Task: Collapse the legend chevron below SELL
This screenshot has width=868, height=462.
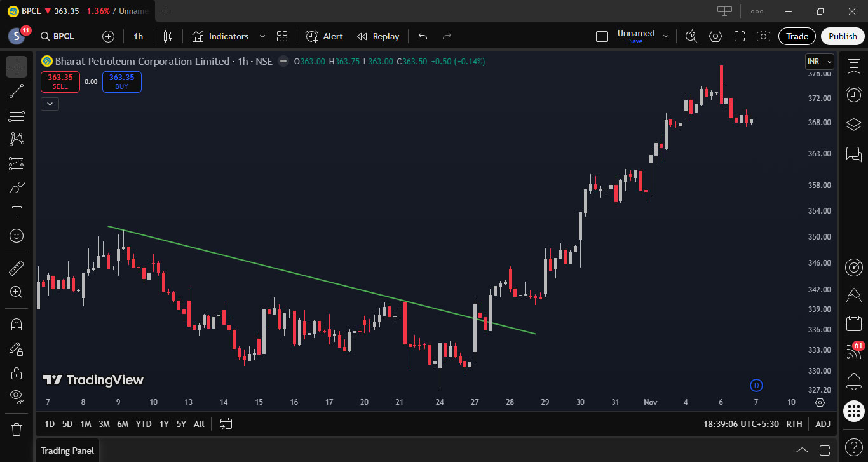Action: pos(50,104)
